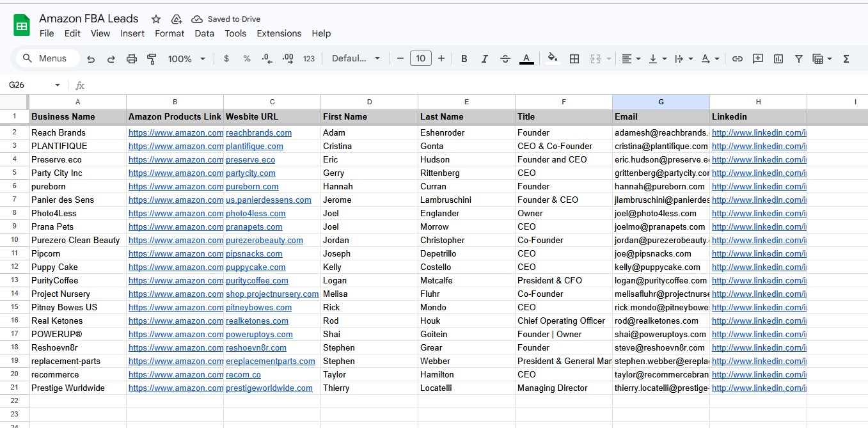868x428 pixels.
Task: Open the partycity.com link
Action: coord(251,173)
